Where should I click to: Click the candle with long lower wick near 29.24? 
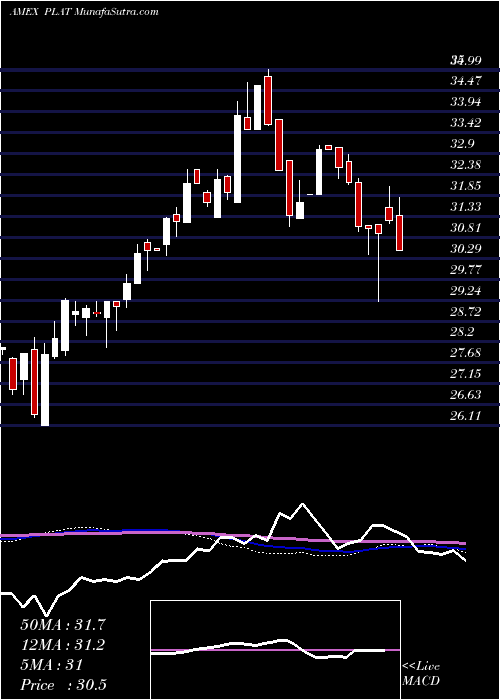(x=379, y=263)
